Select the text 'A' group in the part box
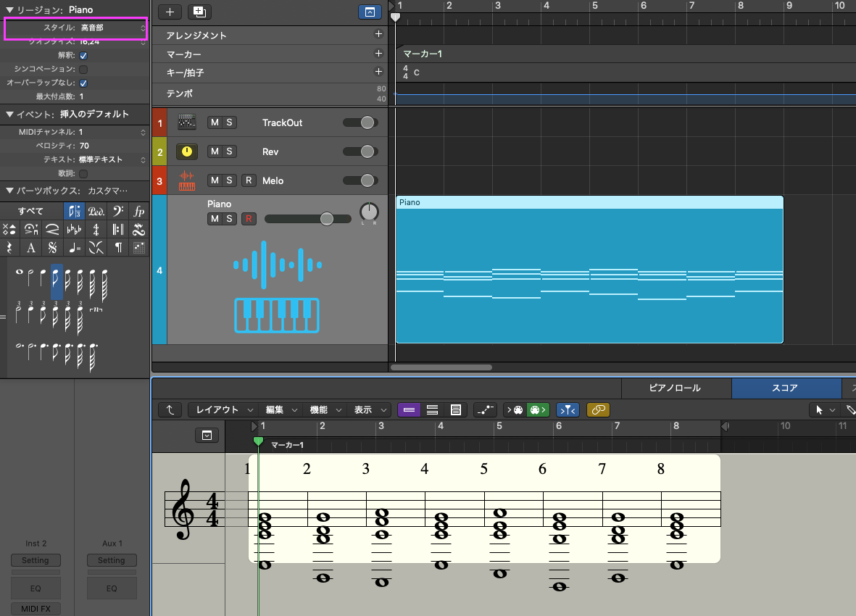This screenshot has height=616, width=856. [x=30, y=248]
